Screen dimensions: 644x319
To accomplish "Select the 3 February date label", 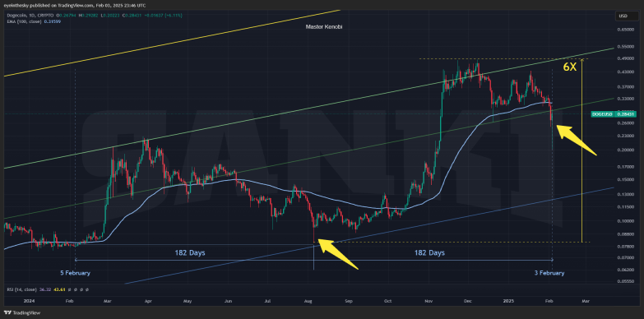I will 549,273.
